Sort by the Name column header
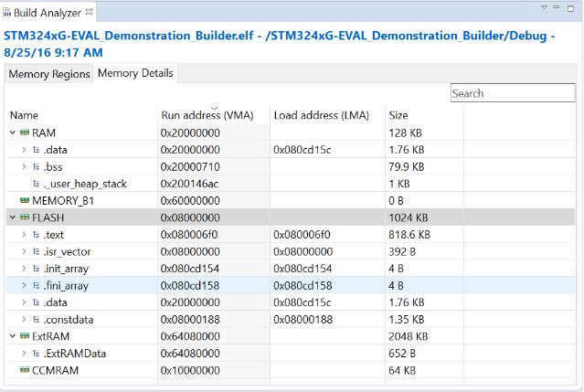 [82, 115]
